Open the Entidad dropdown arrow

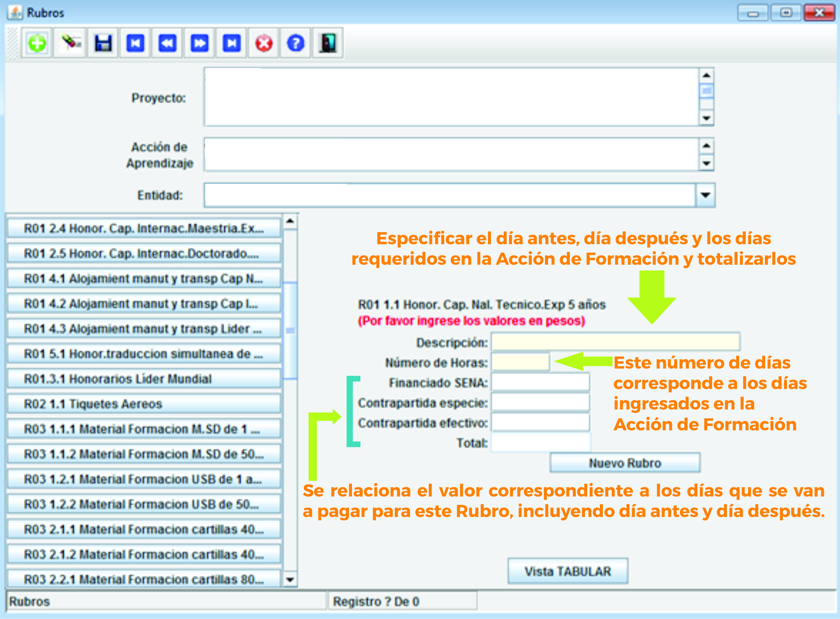tap(705, 195)
